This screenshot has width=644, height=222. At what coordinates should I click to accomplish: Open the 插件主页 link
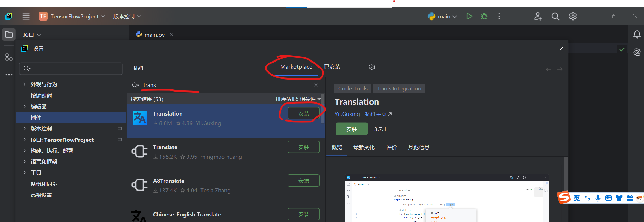(379, 114)
